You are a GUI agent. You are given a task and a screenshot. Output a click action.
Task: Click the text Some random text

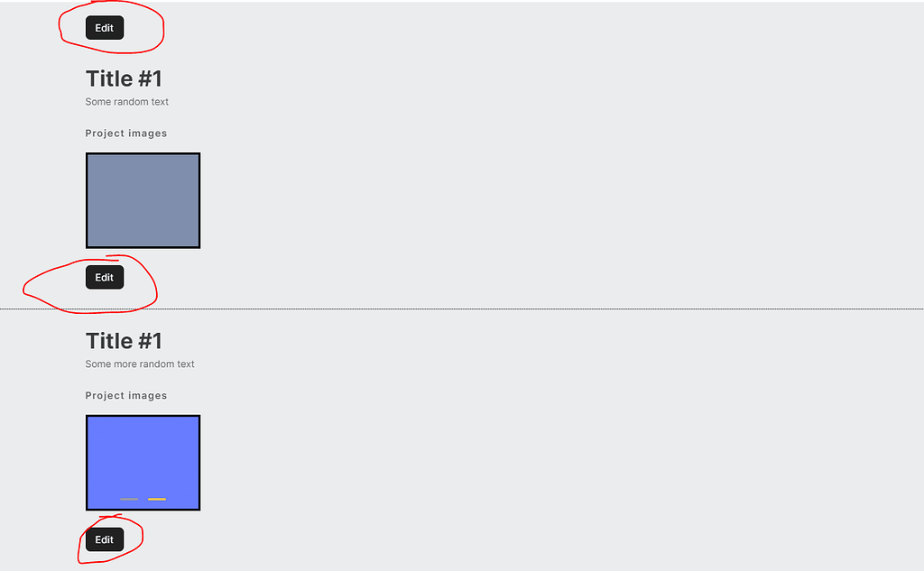(x=126, y=102)
